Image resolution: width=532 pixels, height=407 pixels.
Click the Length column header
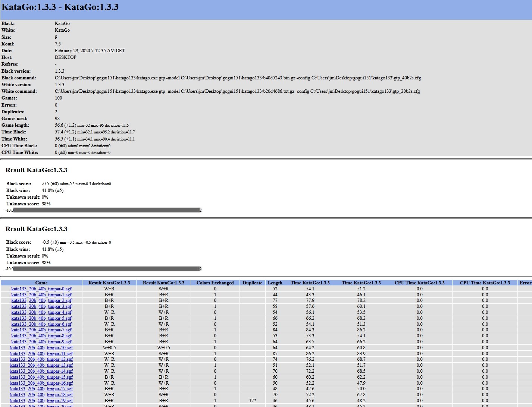point(275,283)
